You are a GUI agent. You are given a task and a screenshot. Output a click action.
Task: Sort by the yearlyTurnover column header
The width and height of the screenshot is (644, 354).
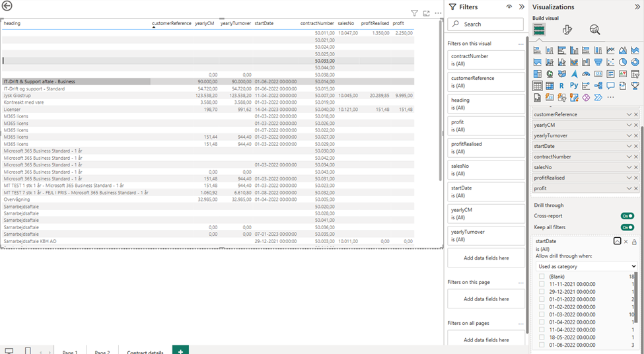[235, 23]
